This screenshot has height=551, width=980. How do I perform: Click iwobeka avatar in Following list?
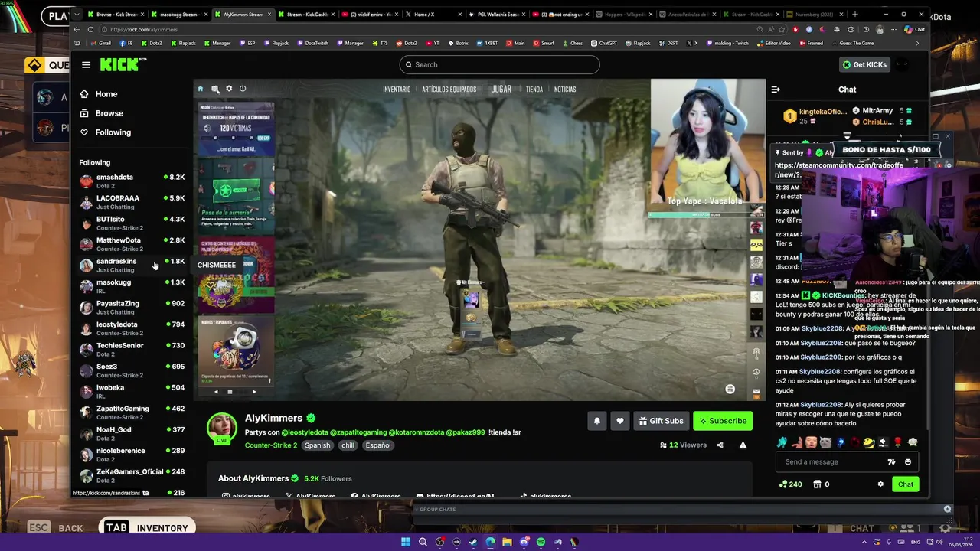86,392
